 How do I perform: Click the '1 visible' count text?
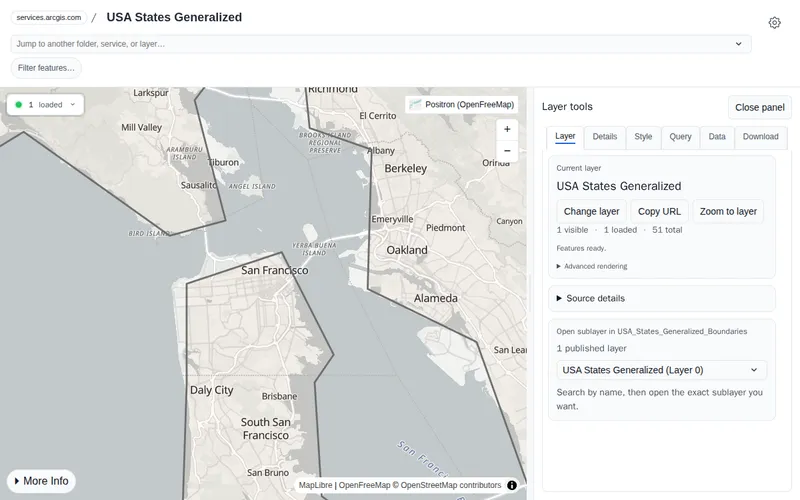[x=572, y=230]
